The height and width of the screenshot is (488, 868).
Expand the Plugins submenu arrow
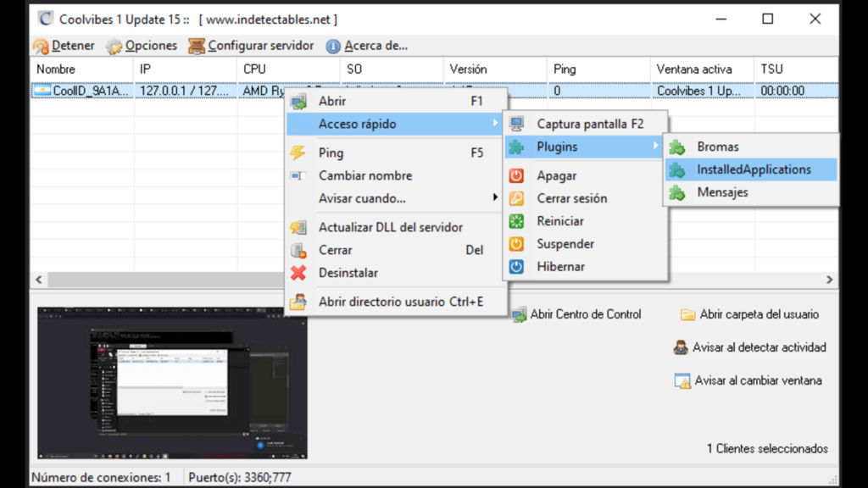(x=656, y=146)
